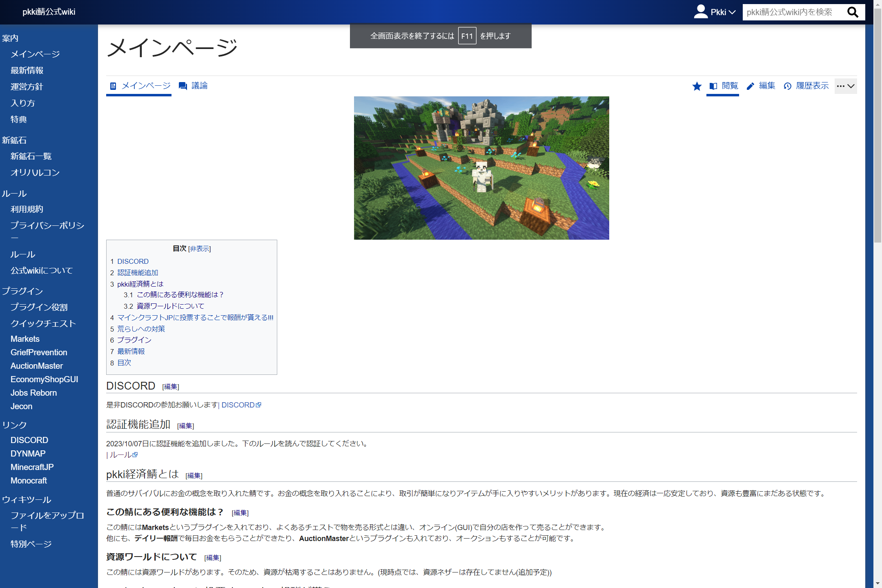Click the 閲覧 read book icon
The height and width of the screenshot is (588, 882).
pos(713,86)
